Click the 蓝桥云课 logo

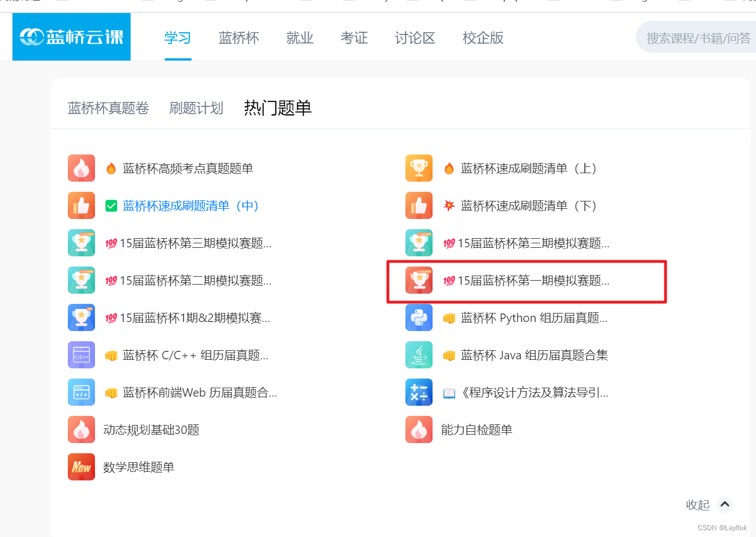[71, 37]
